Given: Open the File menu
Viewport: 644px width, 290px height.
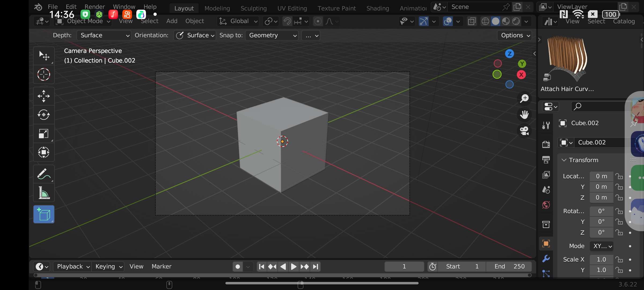Looking at the screenshot, I should pos(53,6).
